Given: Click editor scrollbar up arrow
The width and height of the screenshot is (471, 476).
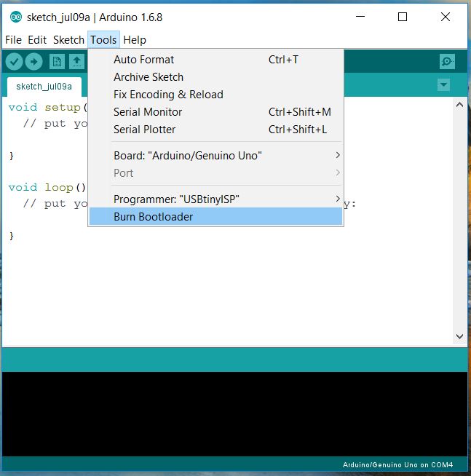Looking at the screenshot, I should pyautogui.click(x=459, y=105).
